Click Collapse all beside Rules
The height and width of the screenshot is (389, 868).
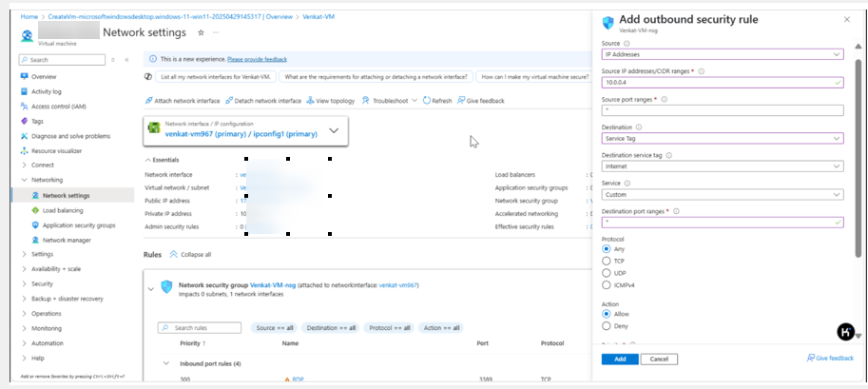pyautogui.click(x=190, y=254)
